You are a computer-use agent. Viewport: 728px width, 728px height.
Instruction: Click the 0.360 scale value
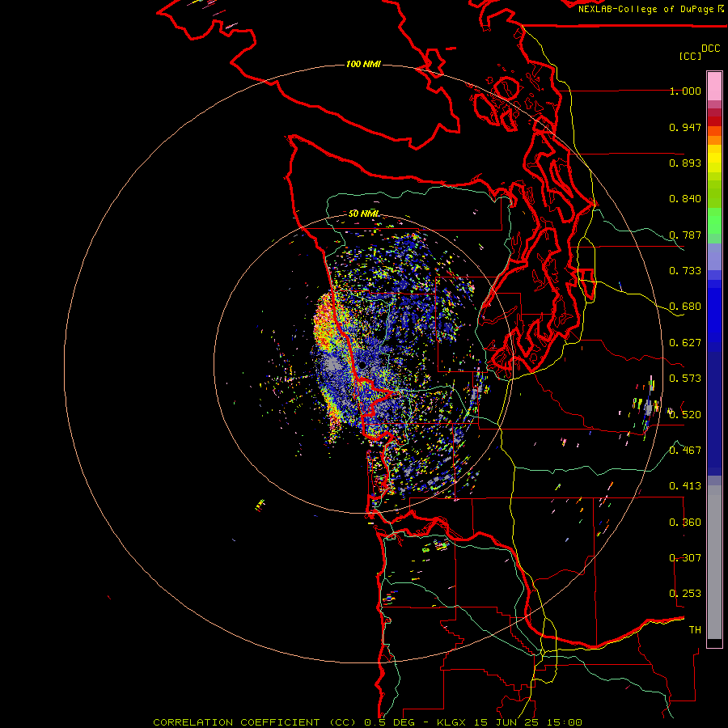click(685, 523)
